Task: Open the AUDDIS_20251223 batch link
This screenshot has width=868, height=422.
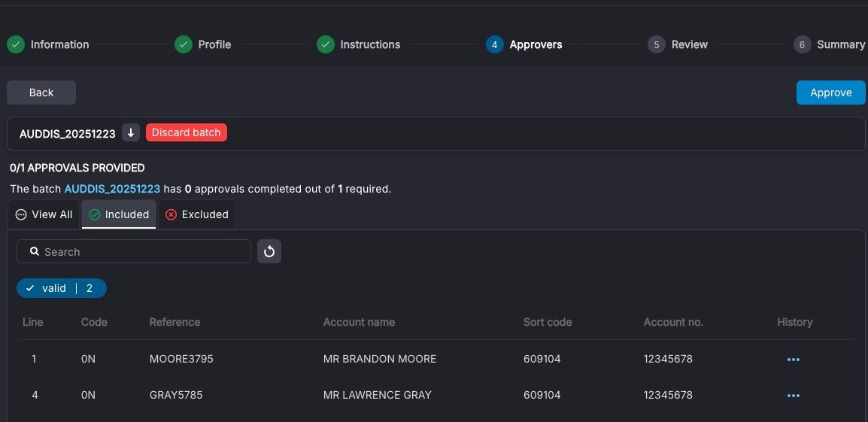Action: click(112, 189)
